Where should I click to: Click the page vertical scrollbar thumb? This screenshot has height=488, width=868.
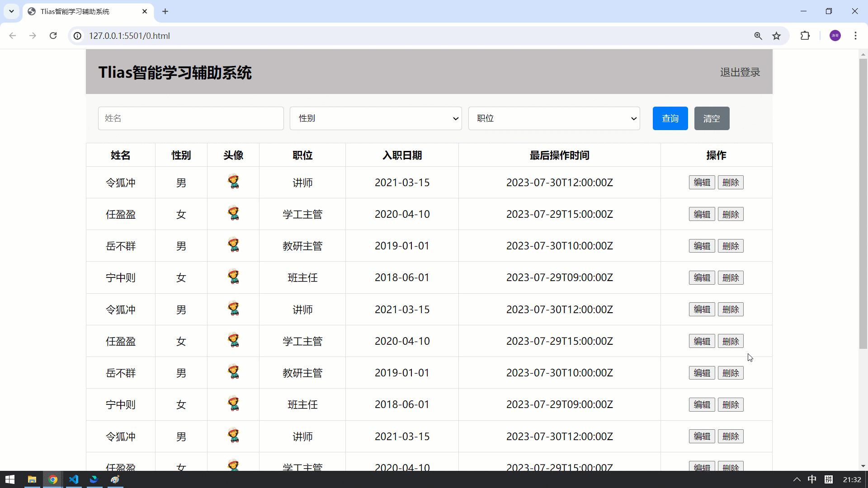tap(863, 203)
